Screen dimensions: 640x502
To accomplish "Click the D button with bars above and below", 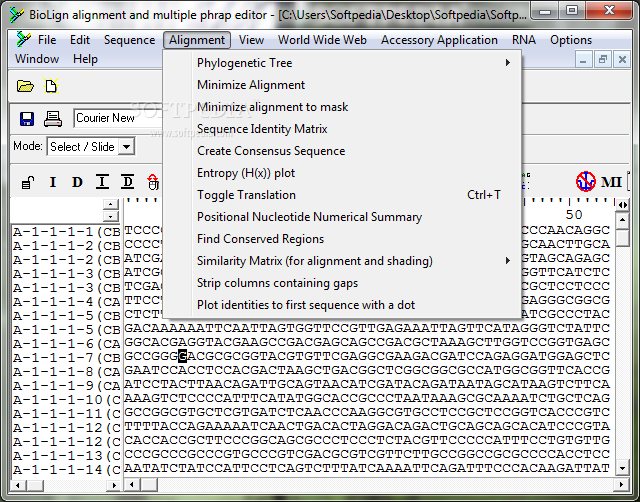I will (x=127, y=182).
